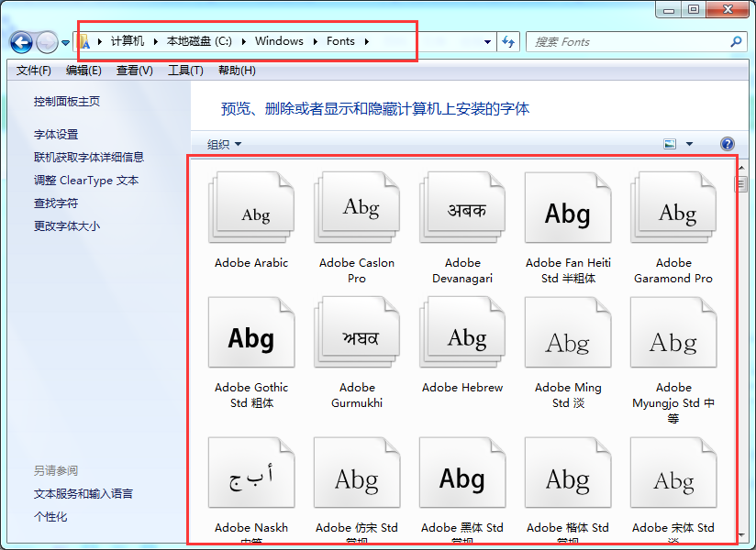
Task: Select the Adobe Hebrew font icon
Action: [x=462, y=333]
